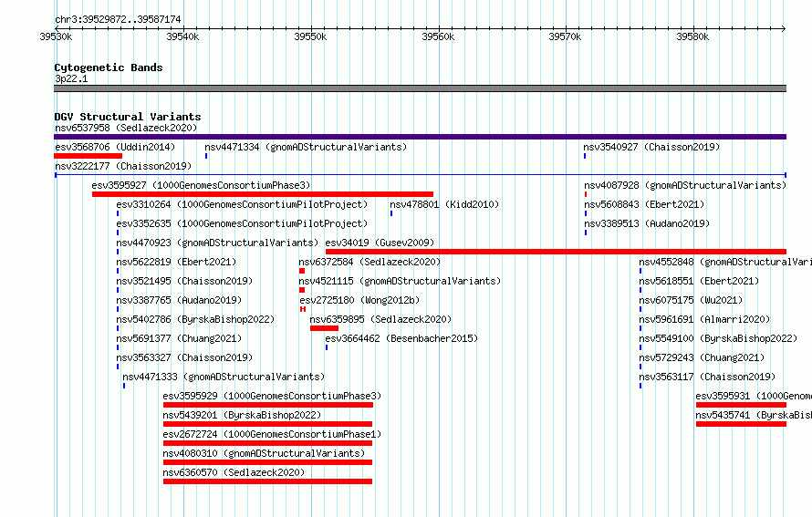Open nsv3563327 (Chaisson2019) label
812x517 pixels.
tap(184, 357)
